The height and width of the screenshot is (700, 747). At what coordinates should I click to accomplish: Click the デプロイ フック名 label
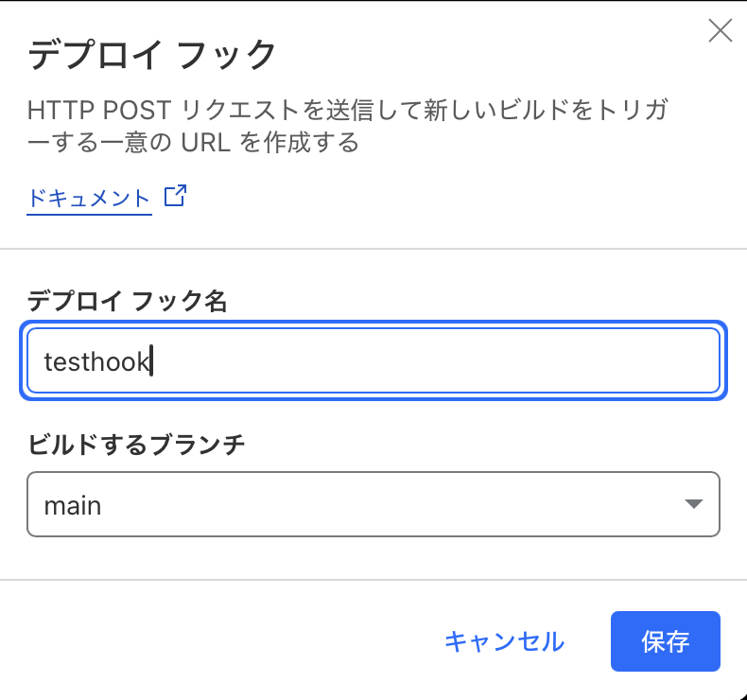128,302
